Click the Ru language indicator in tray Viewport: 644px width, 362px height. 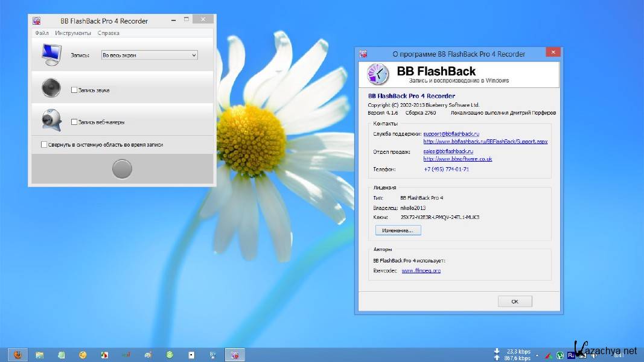571,355
